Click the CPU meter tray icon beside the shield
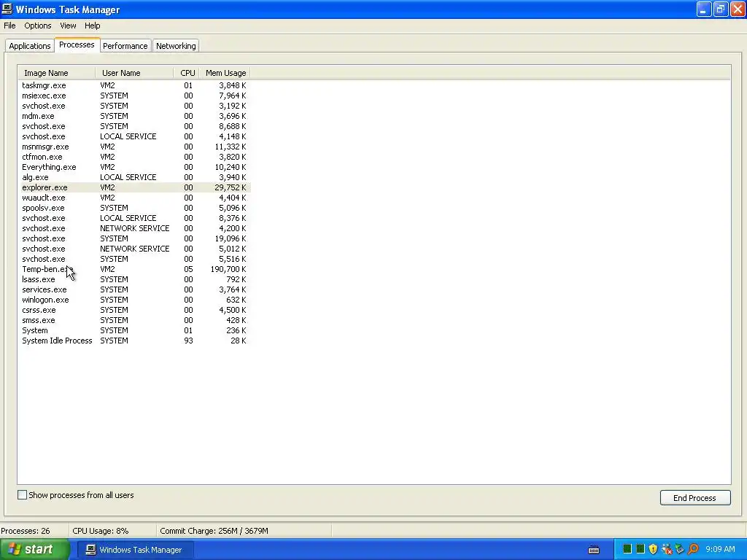Viewport: 747px width, 560px height. (640, 549)
